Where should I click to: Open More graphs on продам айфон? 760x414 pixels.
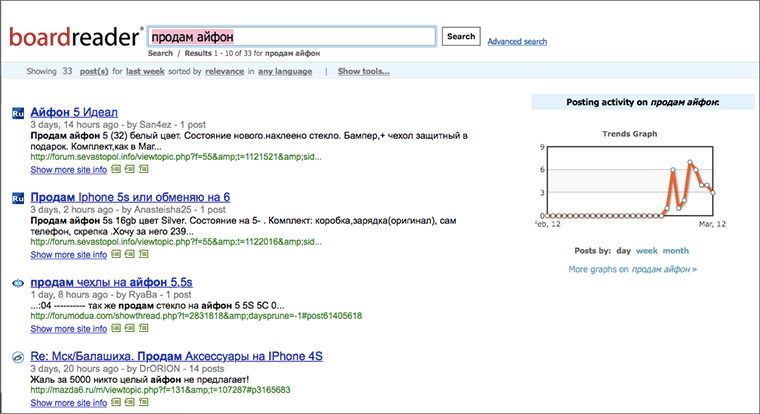[633, 269]
